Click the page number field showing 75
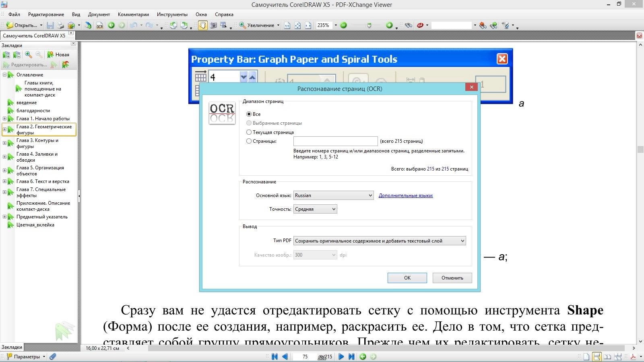644x362 pixels. pyautogui.click(x=305, y=356)
